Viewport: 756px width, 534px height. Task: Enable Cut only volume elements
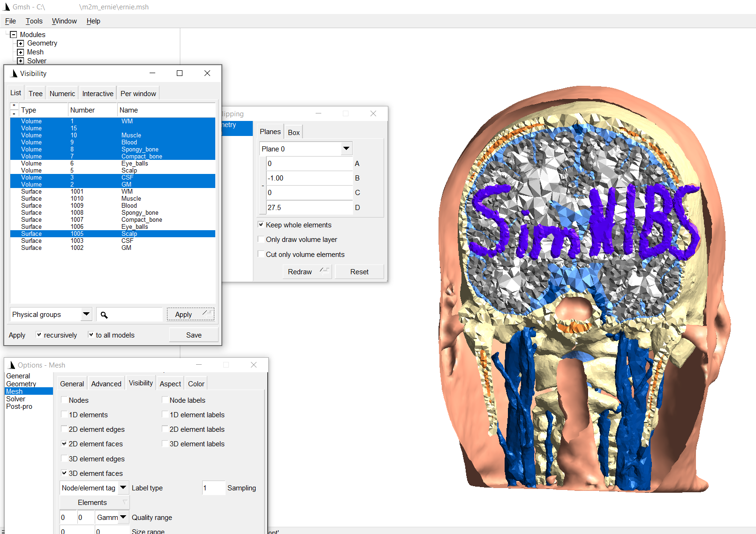tap(261, 254)
